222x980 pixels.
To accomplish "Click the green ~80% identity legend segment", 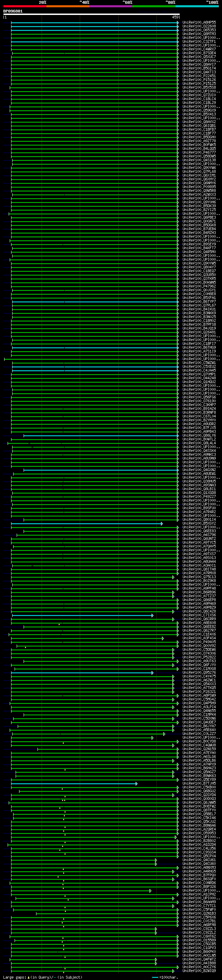I will 154,6.
